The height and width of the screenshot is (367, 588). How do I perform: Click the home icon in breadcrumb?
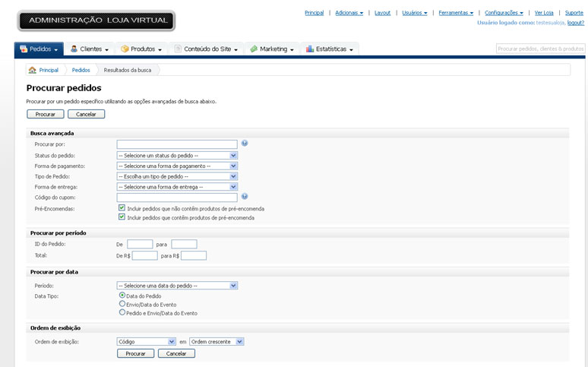click(x=33, y=70)
